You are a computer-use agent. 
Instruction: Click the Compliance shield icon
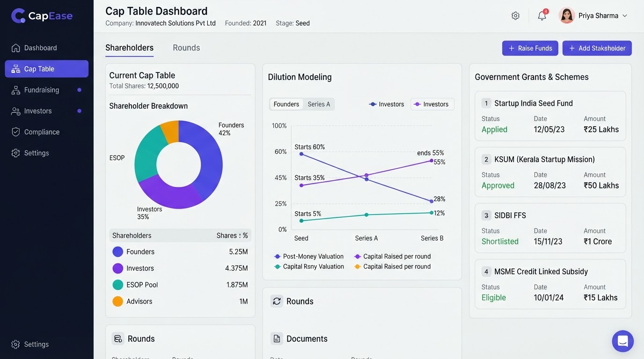pos(16,132)
